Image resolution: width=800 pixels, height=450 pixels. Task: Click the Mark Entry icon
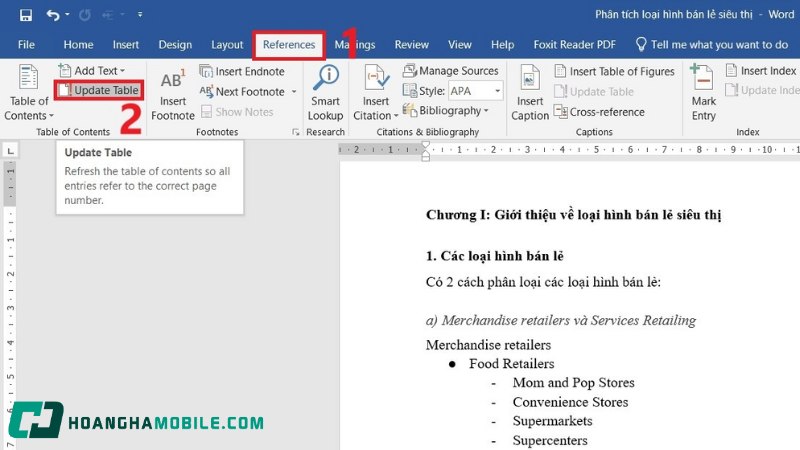(704, 80)
